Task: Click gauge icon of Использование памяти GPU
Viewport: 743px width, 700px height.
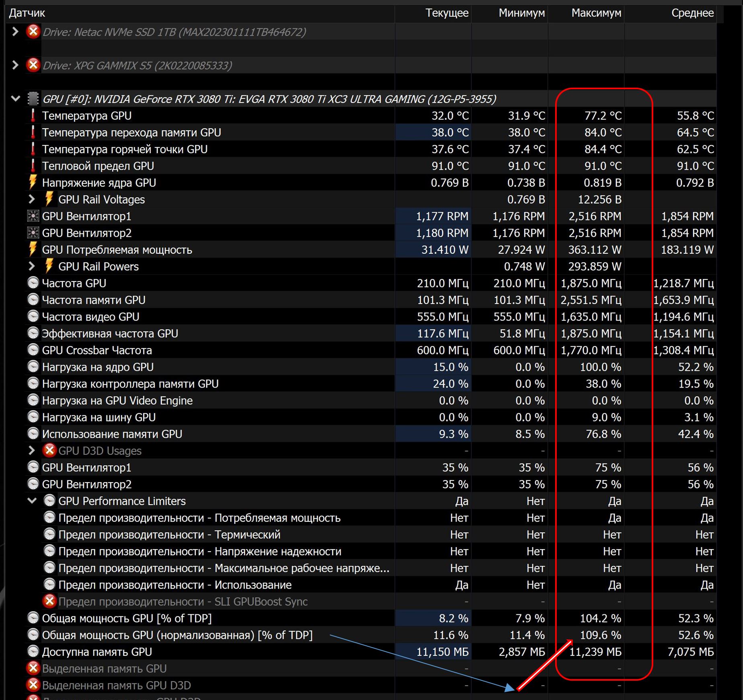Action: click(33, 433)
